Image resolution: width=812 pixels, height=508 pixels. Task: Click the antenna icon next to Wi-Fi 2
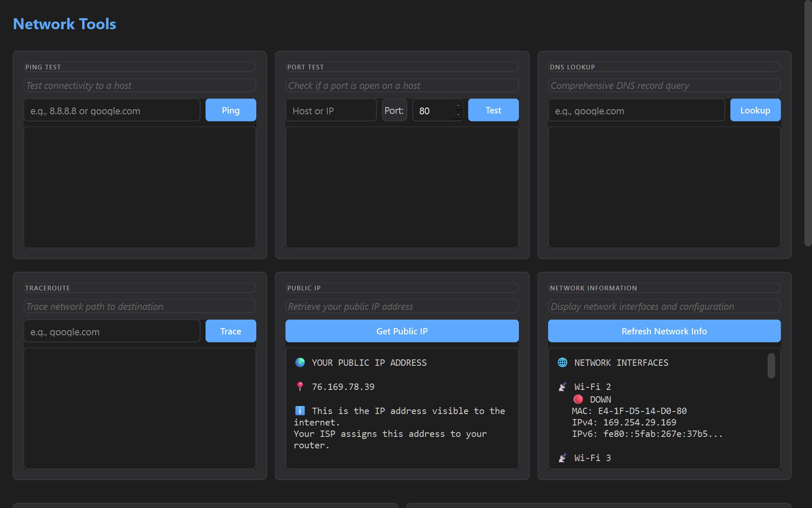(x=562, y=386)
